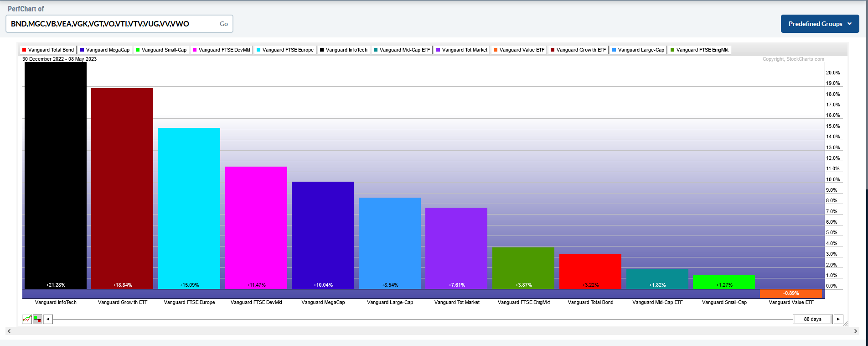Click the red Total Bond bar
The image size is (868, 346).
tap(590, 272)
